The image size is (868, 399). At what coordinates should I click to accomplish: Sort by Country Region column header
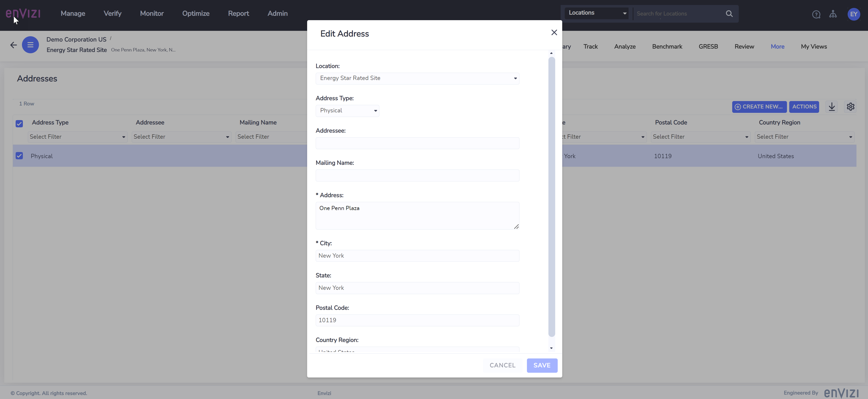point(779,122)
